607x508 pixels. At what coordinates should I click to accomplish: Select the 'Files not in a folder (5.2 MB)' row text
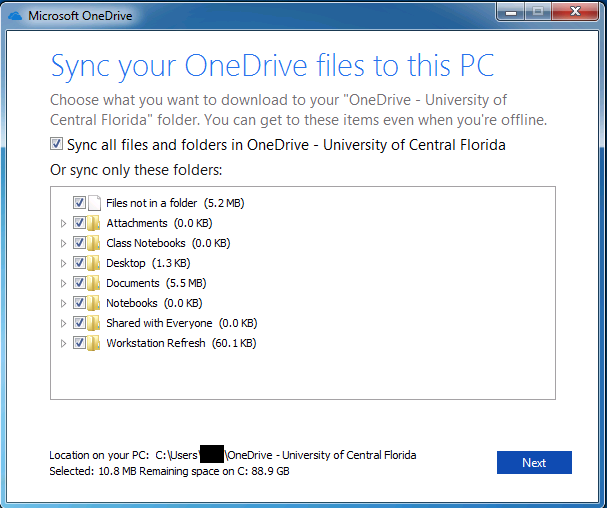pyautogui.click(x=175, y=203)
